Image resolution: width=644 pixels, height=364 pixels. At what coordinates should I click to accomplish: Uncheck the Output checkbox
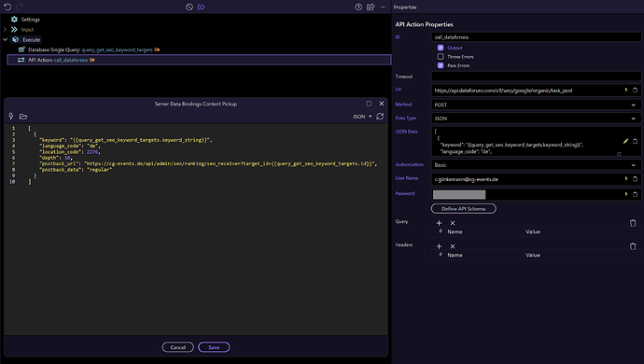(x=441, y=48)
